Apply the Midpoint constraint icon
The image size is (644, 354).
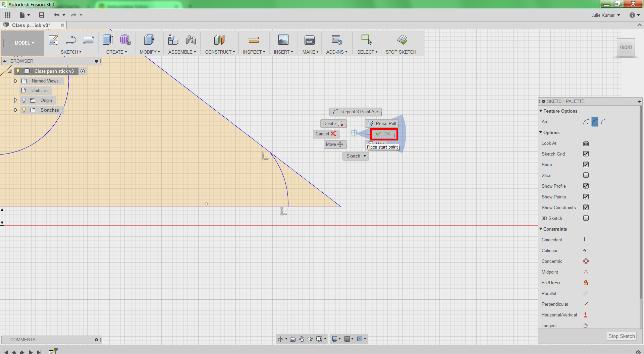tap(586, 272)
